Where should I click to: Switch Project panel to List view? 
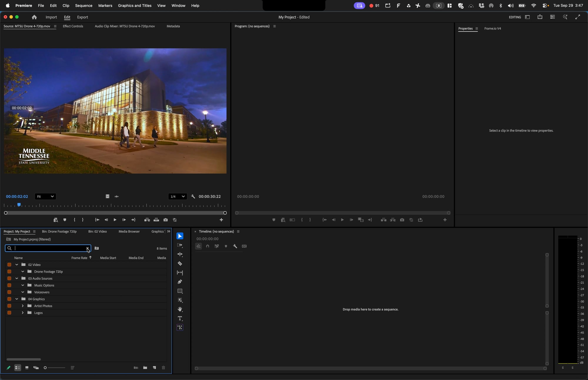[x=18, y=368]
